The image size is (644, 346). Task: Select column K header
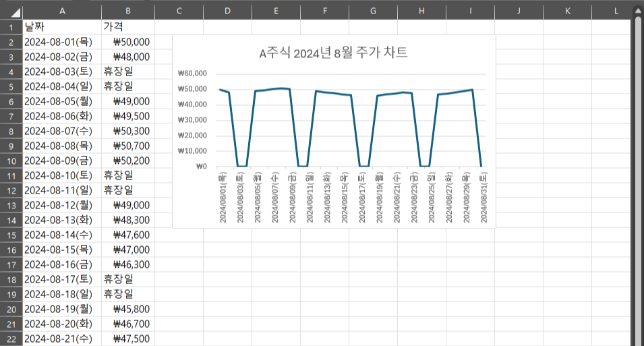[568, 11]
